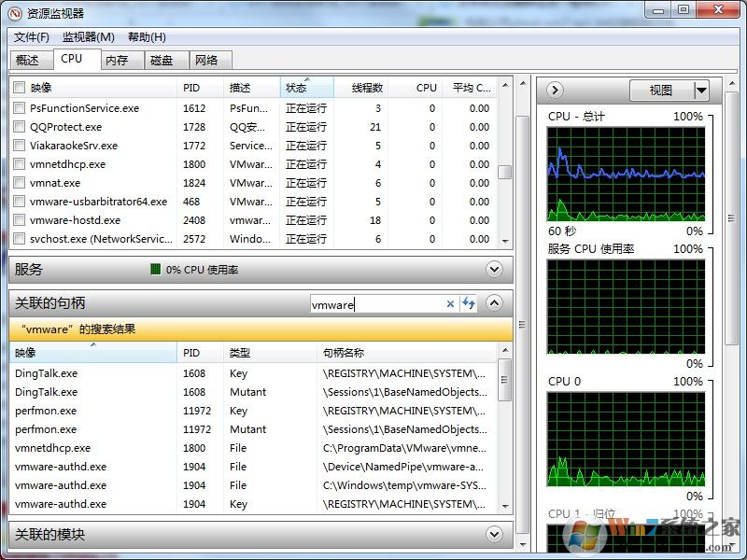Collapse the right graph pane with the arrow button

click(x=555, y=91)
